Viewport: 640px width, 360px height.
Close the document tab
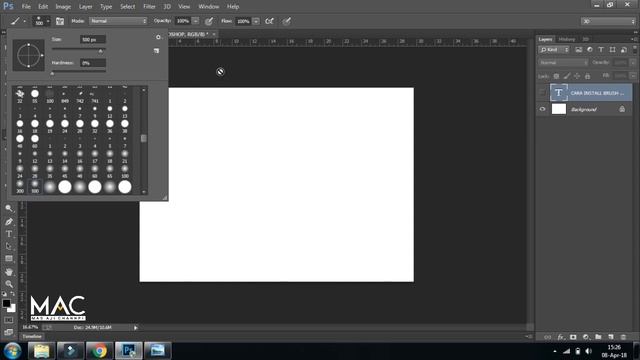tap(214, 34)
